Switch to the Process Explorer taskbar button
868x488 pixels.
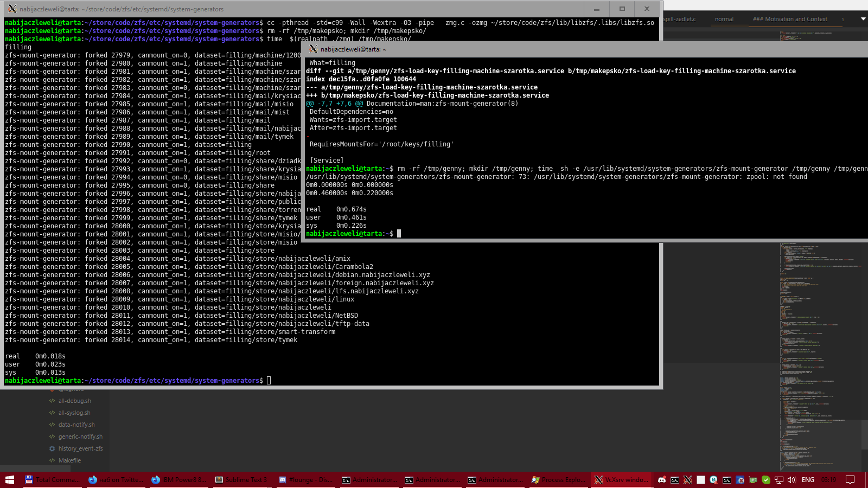coord(558,480)
